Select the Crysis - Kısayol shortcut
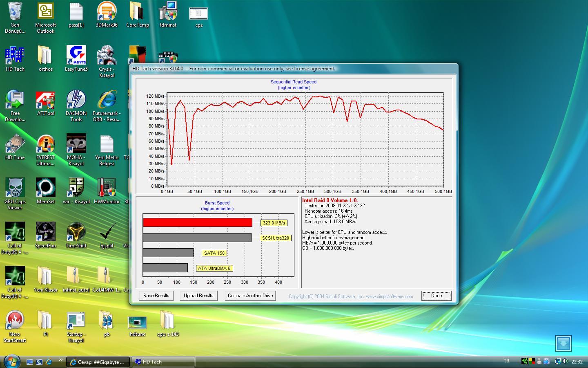 coord(107,61)
